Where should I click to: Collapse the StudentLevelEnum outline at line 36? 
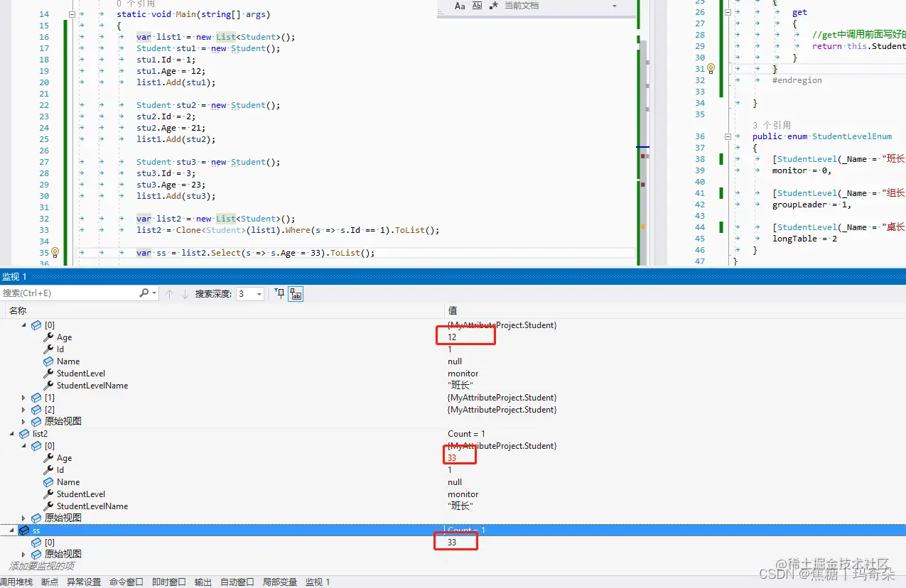(727, 136)
